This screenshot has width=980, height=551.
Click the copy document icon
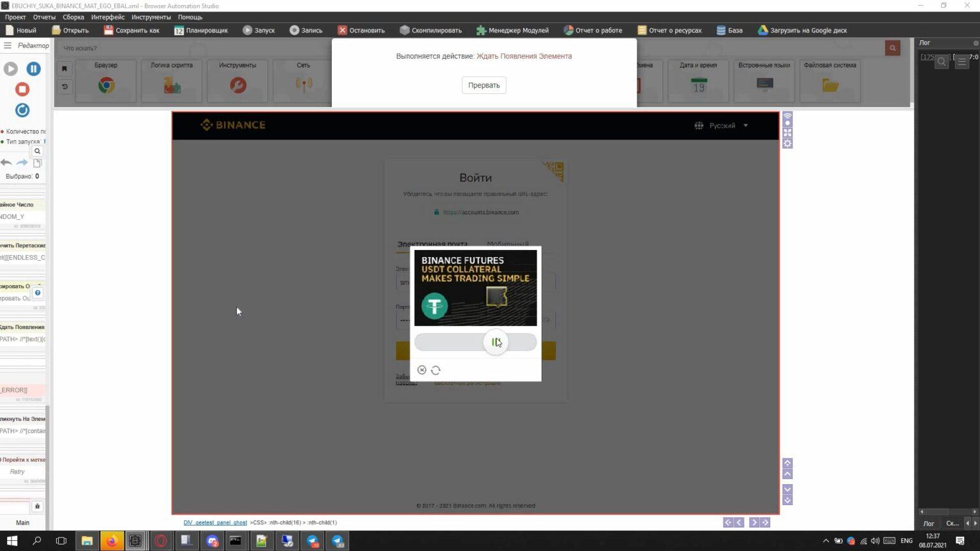(37, 163)
